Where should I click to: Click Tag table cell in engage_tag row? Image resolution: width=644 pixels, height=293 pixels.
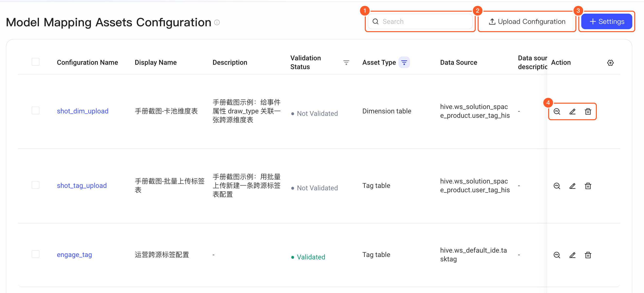click(x=376, y=255)
